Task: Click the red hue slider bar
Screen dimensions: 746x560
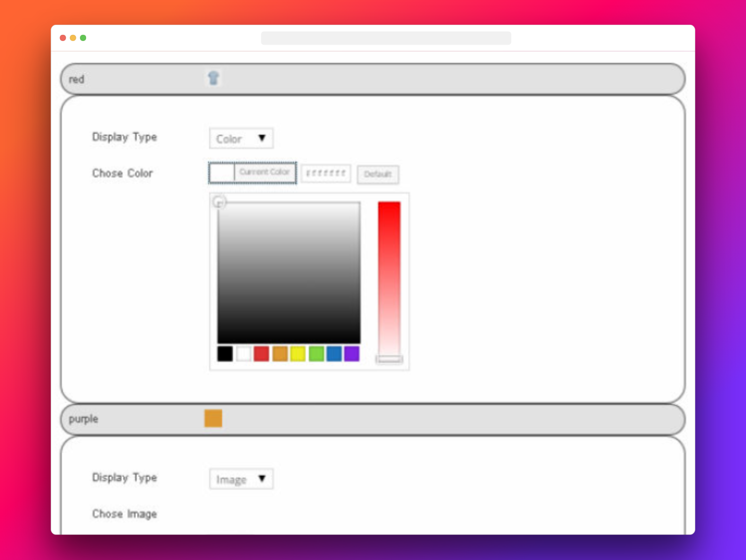Action: [x=389, y=279]
